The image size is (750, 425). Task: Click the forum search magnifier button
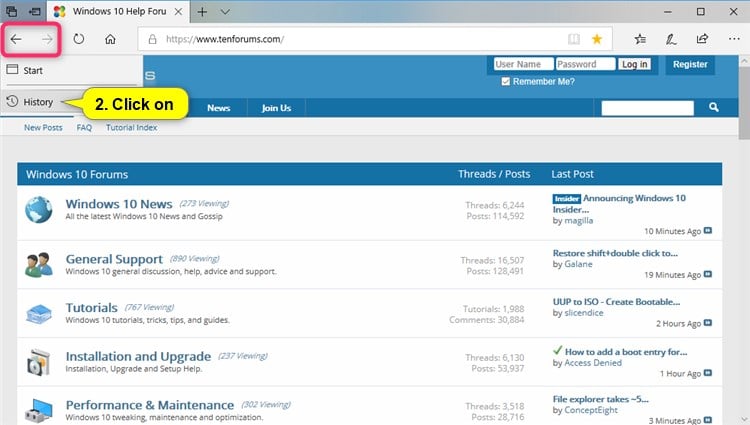tap(714, 107)
